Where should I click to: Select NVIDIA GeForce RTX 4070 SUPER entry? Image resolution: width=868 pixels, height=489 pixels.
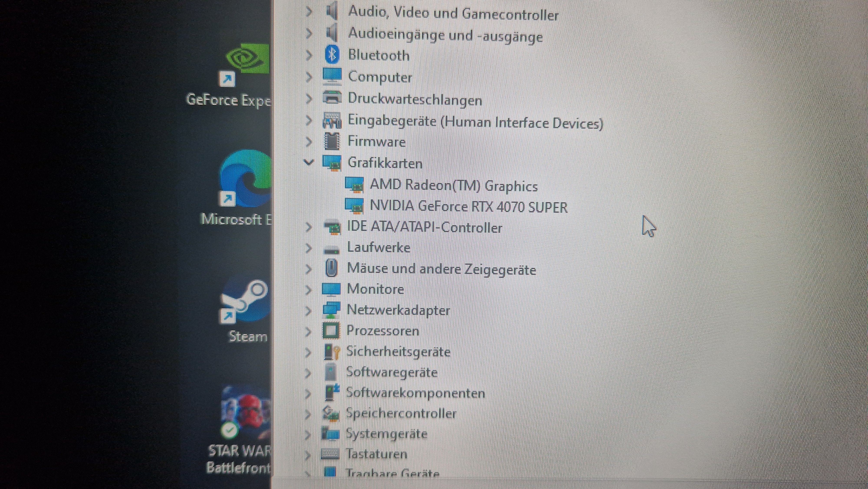click(x=468, y=206)
